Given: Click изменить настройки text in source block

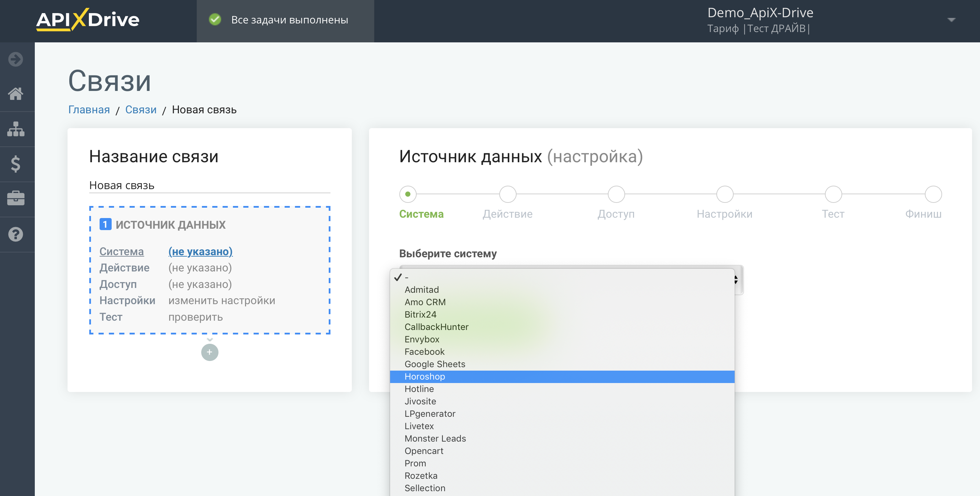Looking at the screenshot, I should (222, 300).
